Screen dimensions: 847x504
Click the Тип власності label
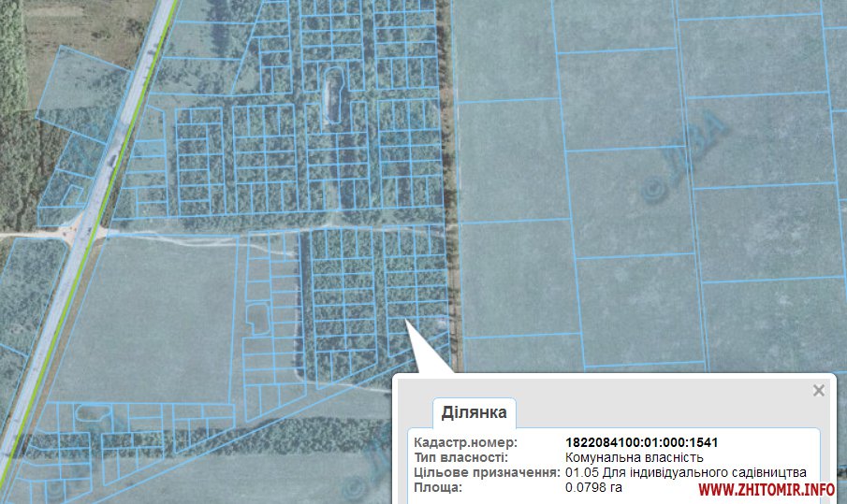pos(460,457)
